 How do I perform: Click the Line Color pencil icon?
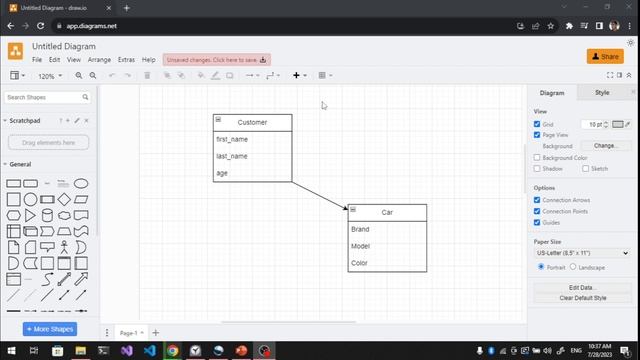click(215, 76)
